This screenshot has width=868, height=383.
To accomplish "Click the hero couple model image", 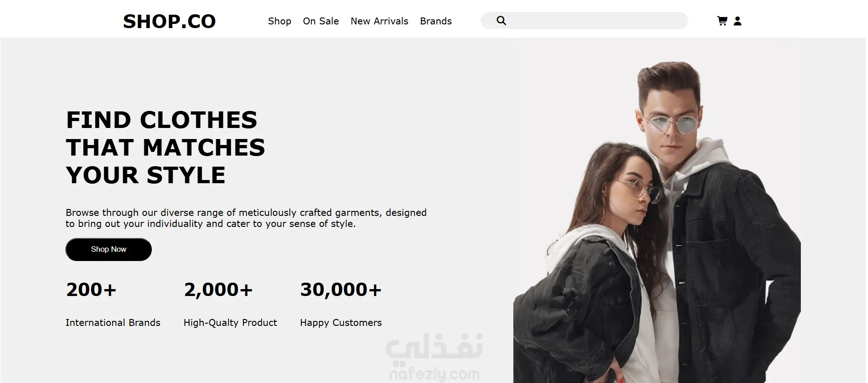I will (x=657, y=222).
